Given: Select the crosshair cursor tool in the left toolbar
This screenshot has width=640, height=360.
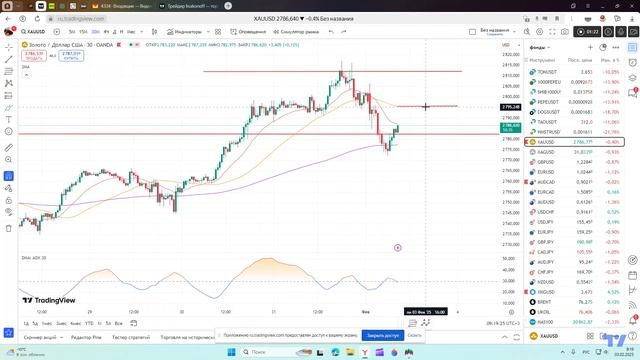Looking at the screenshot, I should [9, 47].
